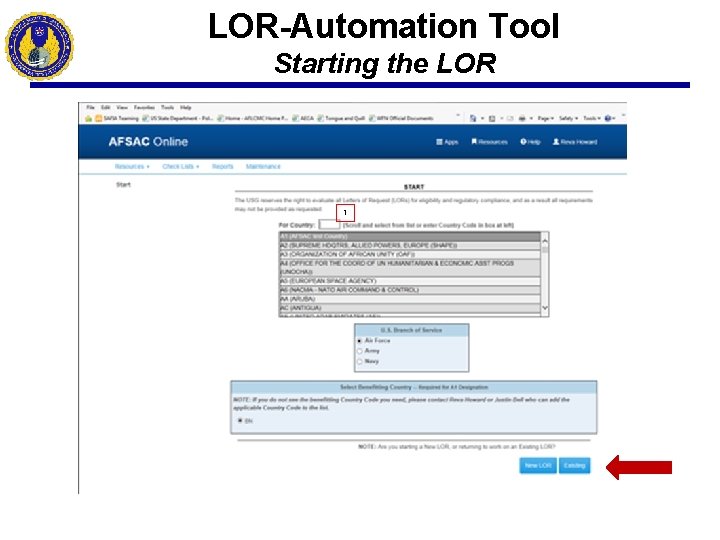Click the browser Home icon in the command bar
Viewport: 720px width, 540px height.
pyautogui.click(x=473, y=118)
